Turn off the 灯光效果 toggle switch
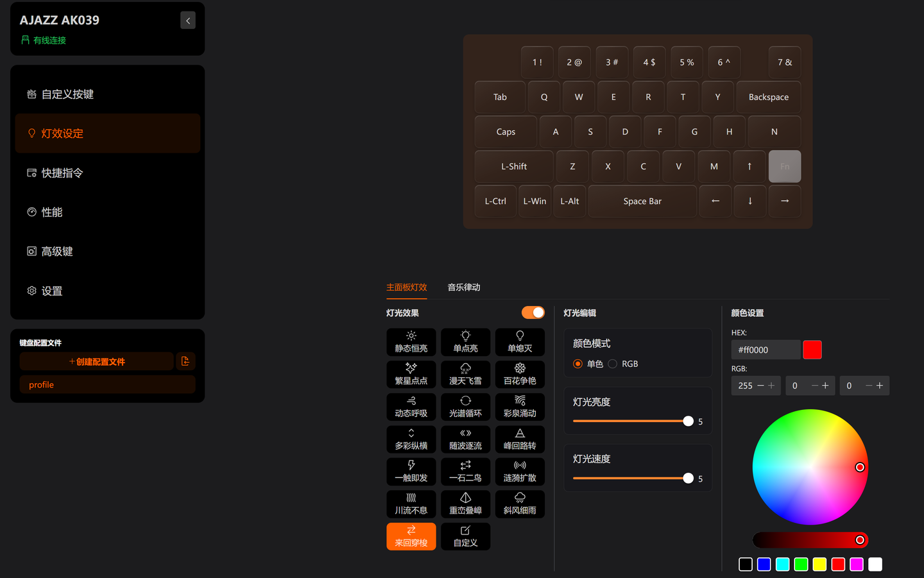 point(533,312)
